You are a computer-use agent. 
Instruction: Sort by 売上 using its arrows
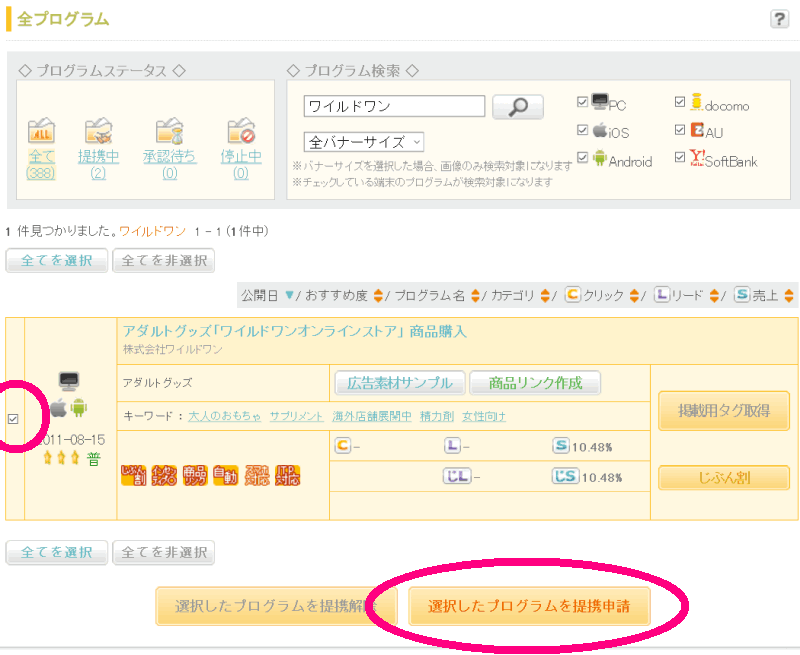click(x=789, y=295)
